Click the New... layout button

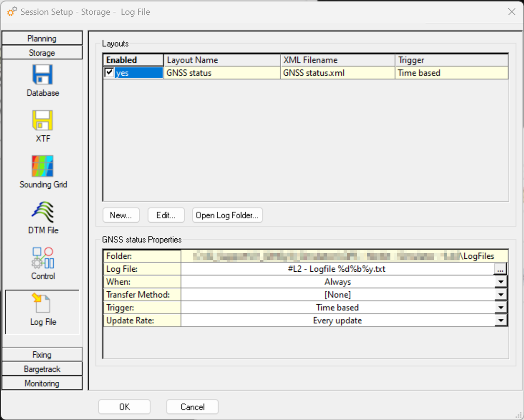tap(121, 215)
